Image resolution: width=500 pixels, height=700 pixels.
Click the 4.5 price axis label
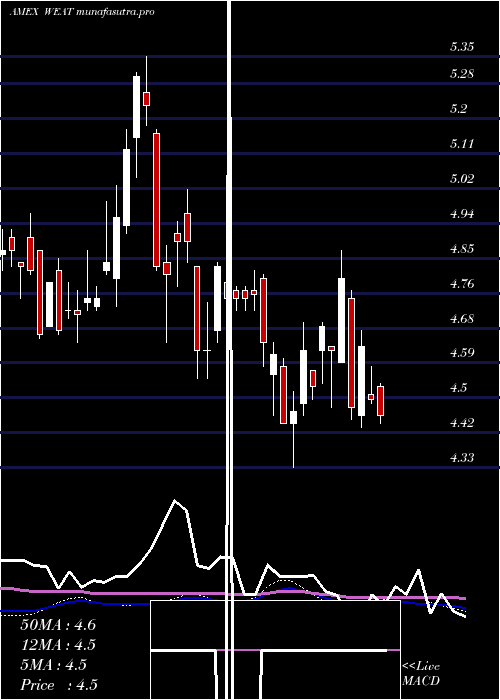(458, 388)
